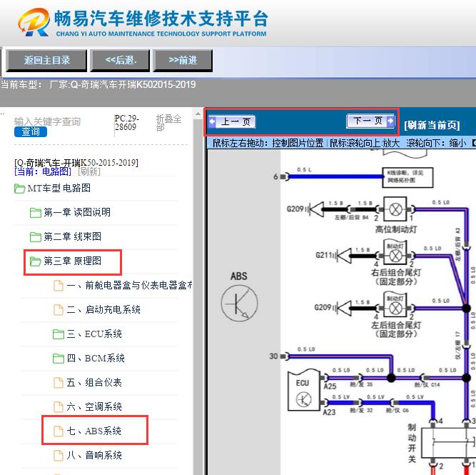Click document icon beside 五、组合仪表
The height and width of the screenshot is (475, 476).
(59, 383)
